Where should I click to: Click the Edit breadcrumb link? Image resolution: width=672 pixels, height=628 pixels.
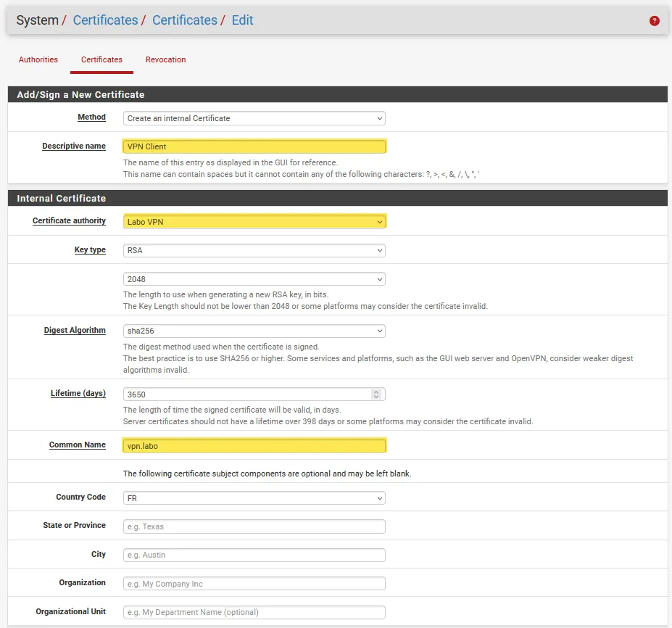[x=242, y=20]
